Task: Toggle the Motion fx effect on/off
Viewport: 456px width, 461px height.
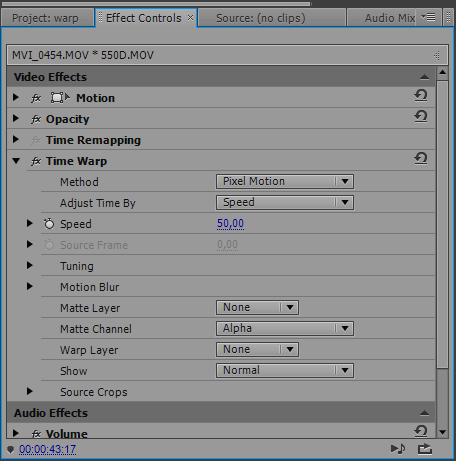Action: click(36, 98)
